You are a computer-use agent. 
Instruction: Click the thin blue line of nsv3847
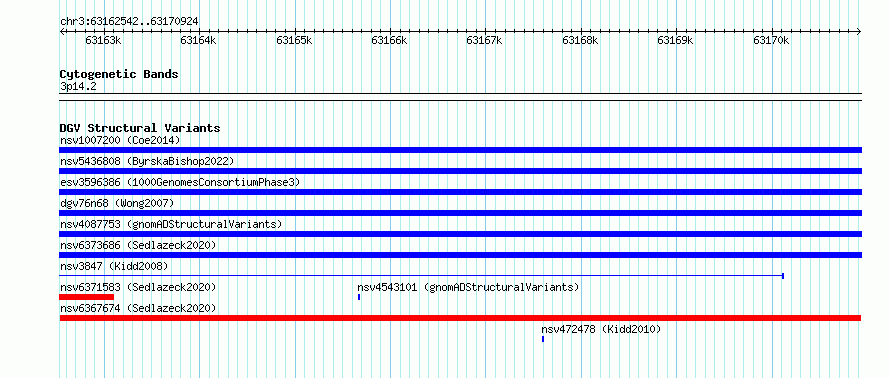[421, 276]
